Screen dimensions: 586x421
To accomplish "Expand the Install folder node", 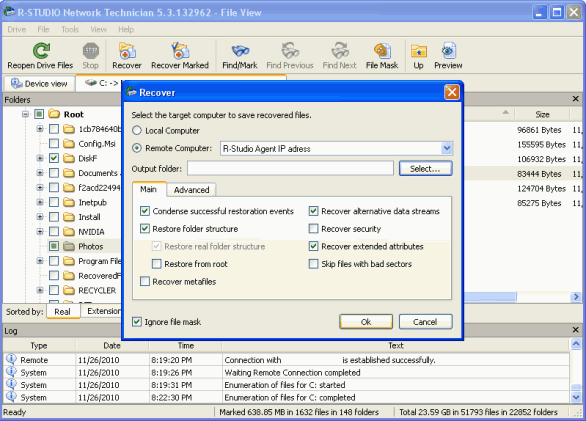I will (40, 217).
